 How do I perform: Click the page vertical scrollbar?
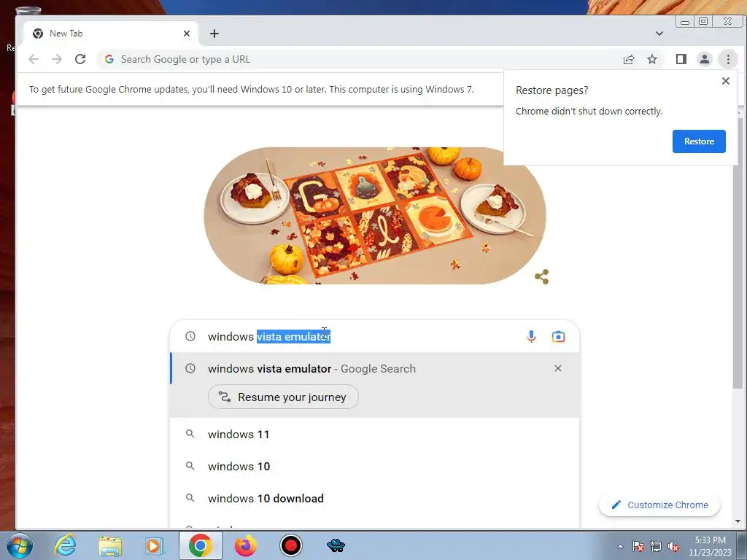click(738, 252)
